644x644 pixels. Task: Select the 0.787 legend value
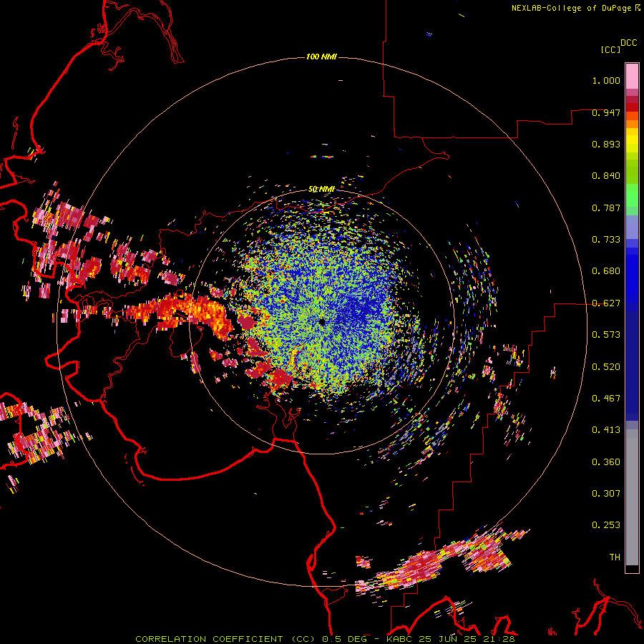click(x=606, y=208)
